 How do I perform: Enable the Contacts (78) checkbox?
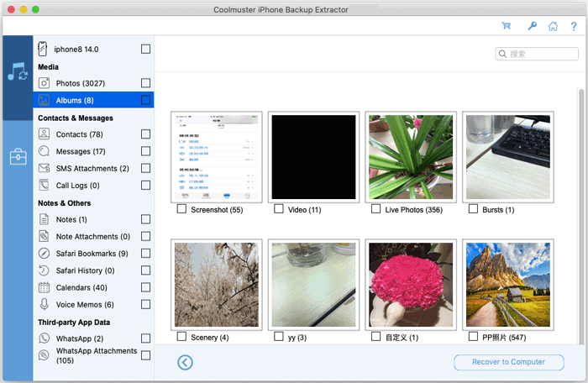pos(145,134)
